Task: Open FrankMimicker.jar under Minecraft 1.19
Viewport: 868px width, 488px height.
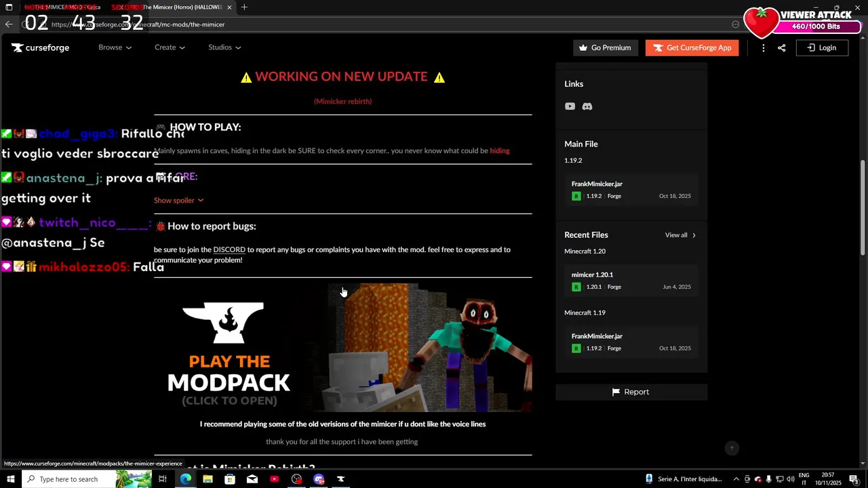Action: tap(631, 342)
